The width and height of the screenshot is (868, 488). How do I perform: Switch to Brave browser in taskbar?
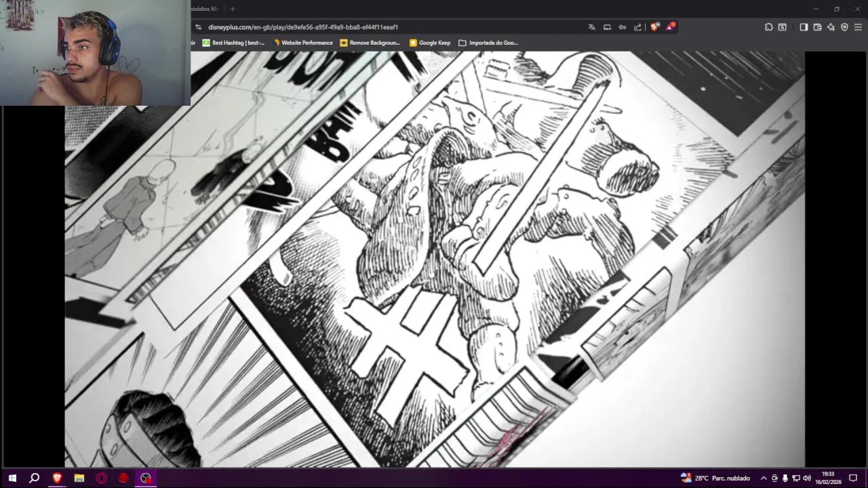click(x=57, y=478)
